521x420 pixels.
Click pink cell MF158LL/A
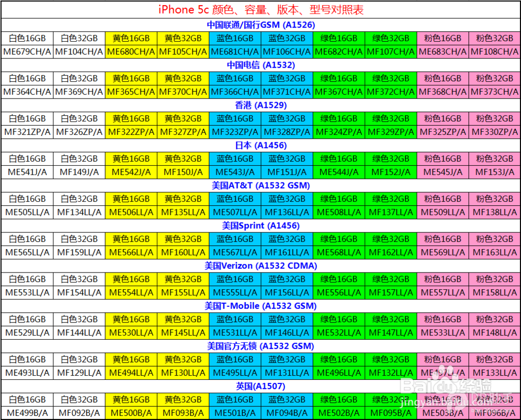click(494, 293)
